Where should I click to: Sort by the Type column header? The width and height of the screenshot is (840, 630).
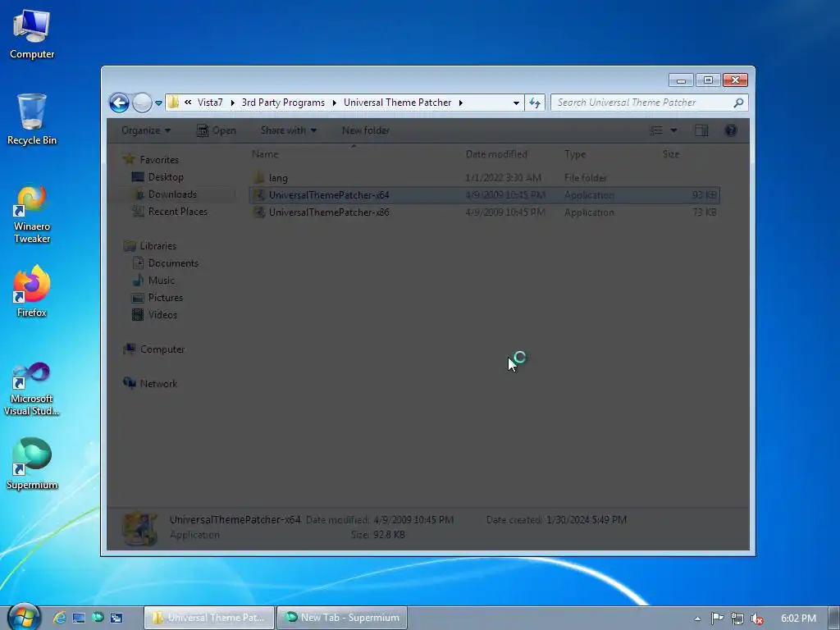coord(575,154)
